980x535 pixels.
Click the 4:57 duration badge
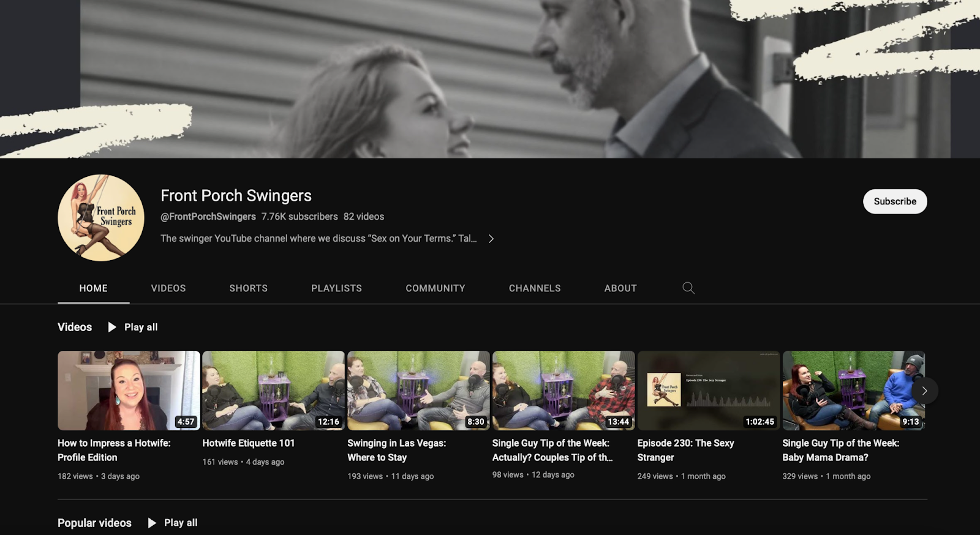(x=186, y=422)
